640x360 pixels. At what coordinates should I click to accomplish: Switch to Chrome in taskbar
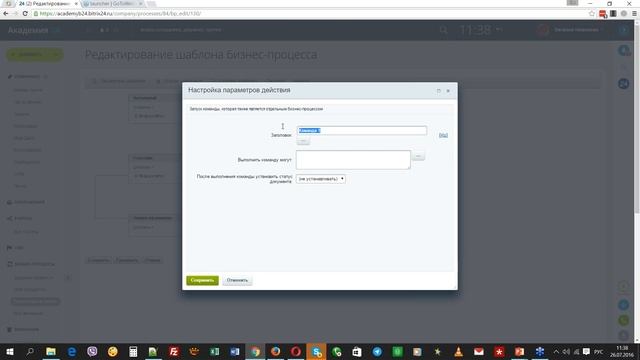coord(256,351)
